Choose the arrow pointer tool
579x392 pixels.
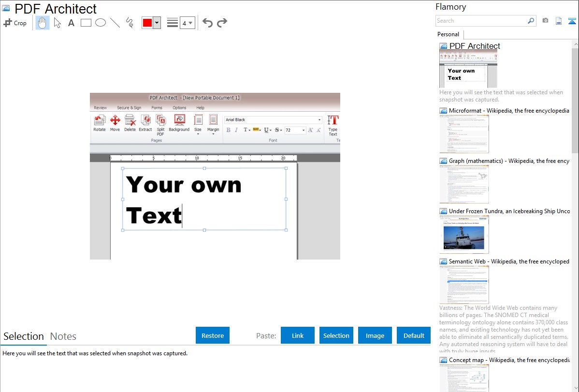57,23
